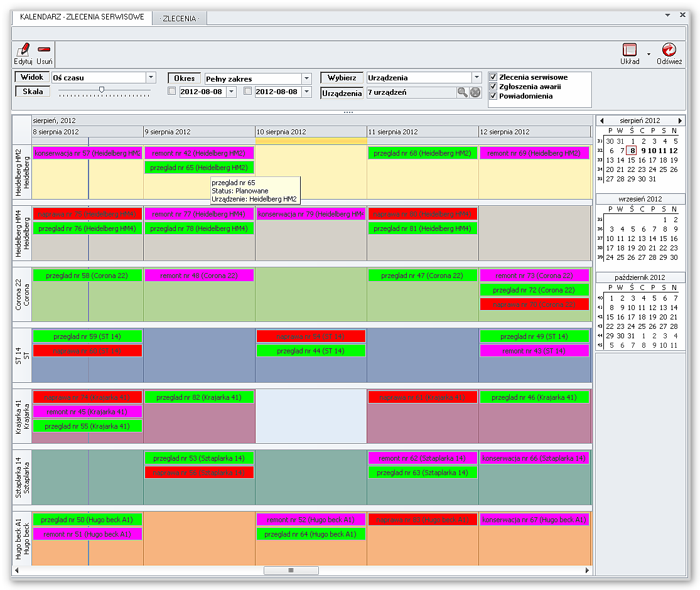Click the horizontal scrollbar thumb under calendar
This screenshot has width=700, height=590.
291,571
